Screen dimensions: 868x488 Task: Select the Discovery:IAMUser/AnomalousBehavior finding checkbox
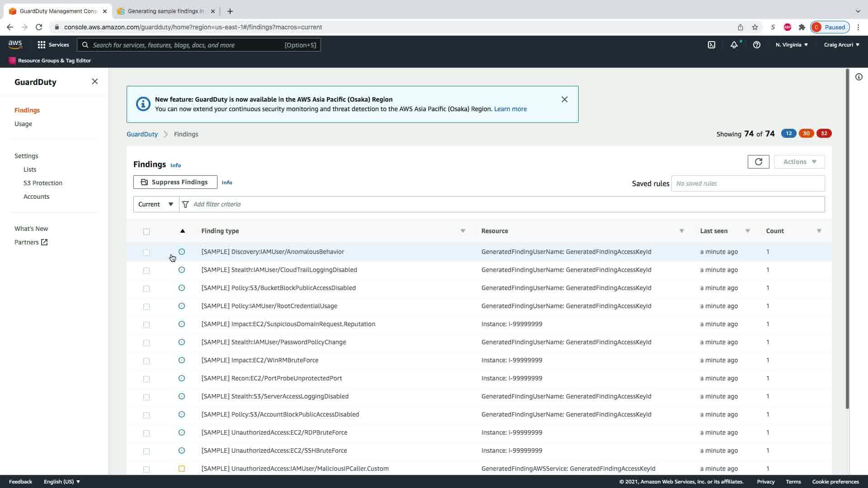click(x=146, y=252)
